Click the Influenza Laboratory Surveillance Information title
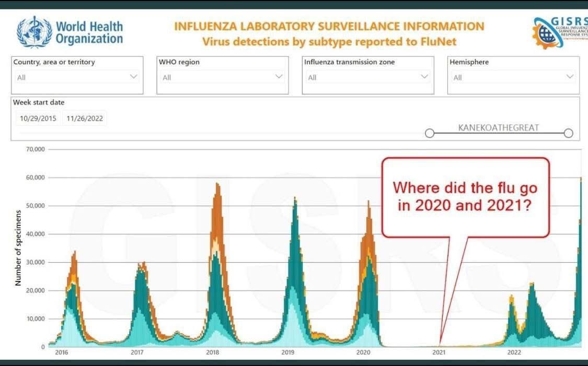The width and height of the screenshot is (588, 366). click(x=329, y=27)
